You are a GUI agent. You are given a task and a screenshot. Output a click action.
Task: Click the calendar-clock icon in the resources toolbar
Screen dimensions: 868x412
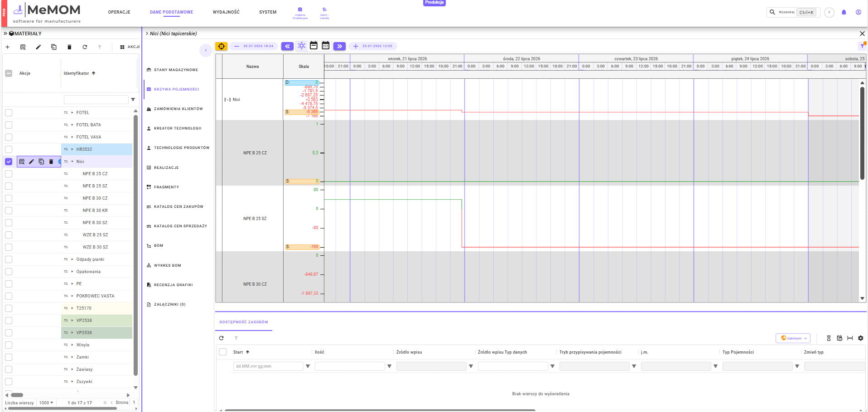[x=839, y=338]
